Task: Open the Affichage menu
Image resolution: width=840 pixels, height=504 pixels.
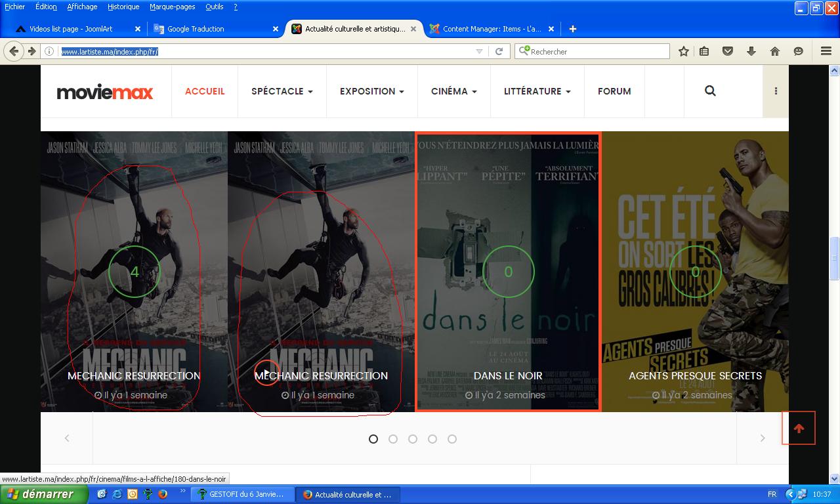Action: coord(82,7)
